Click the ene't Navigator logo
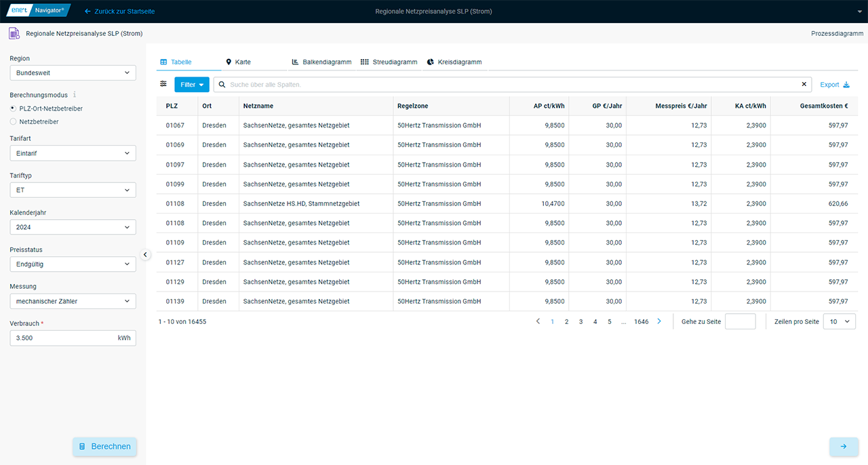Screen dimensions: 868x465 (x=39, y=11)
